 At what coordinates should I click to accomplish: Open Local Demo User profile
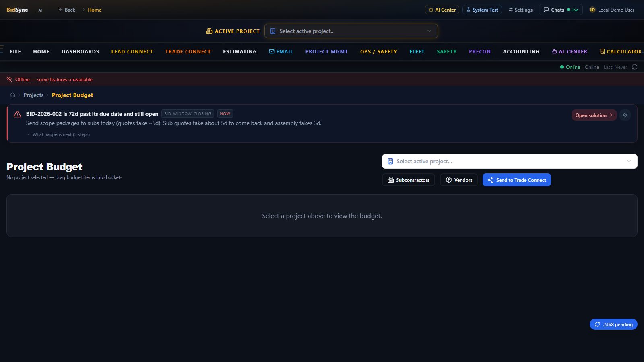coord(612,10)
